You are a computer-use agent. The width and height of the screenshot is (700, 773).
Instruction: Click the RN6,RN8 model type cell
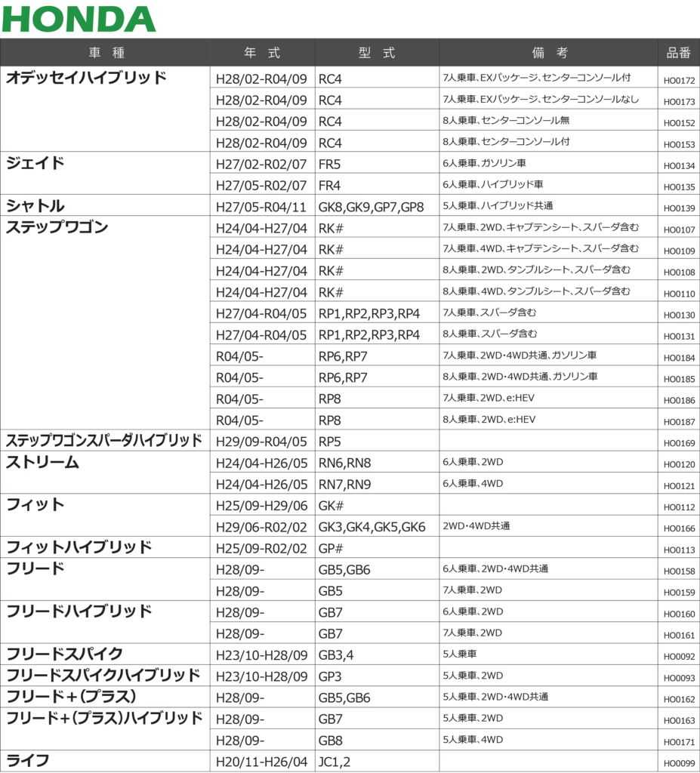pos(345,463)
